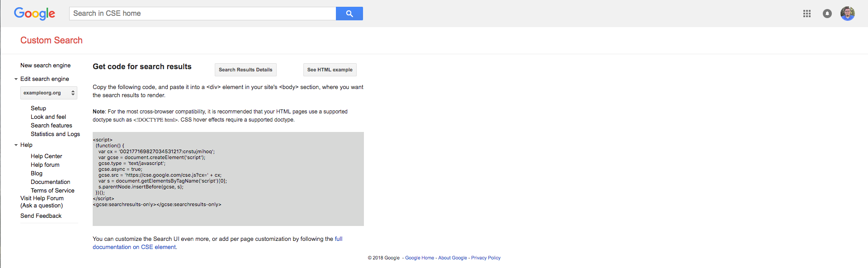Open the About Google footer link

[453, 258]
